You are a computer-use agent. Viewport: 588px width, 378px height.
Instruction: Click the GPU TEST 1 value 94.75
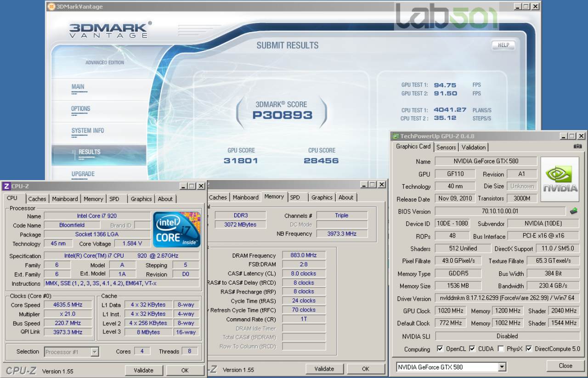(445, 85)
